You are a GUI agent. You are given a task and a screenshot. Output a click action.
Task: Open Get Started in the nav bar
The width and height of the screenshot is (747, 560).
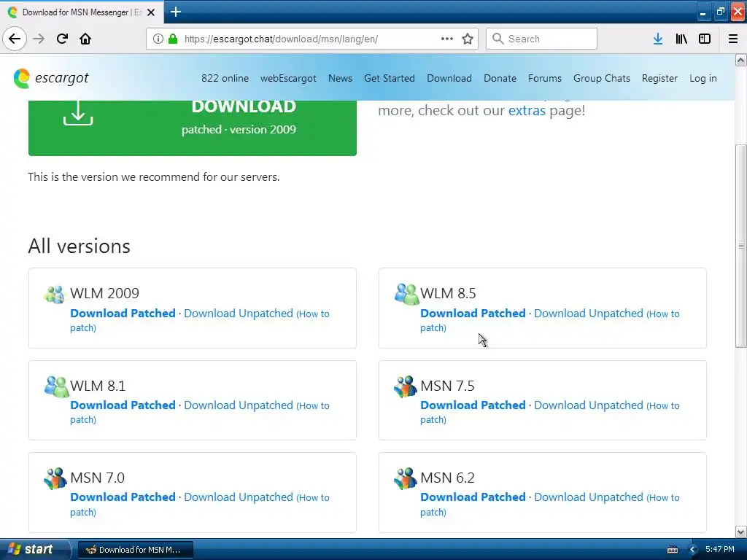coord(390,78)
